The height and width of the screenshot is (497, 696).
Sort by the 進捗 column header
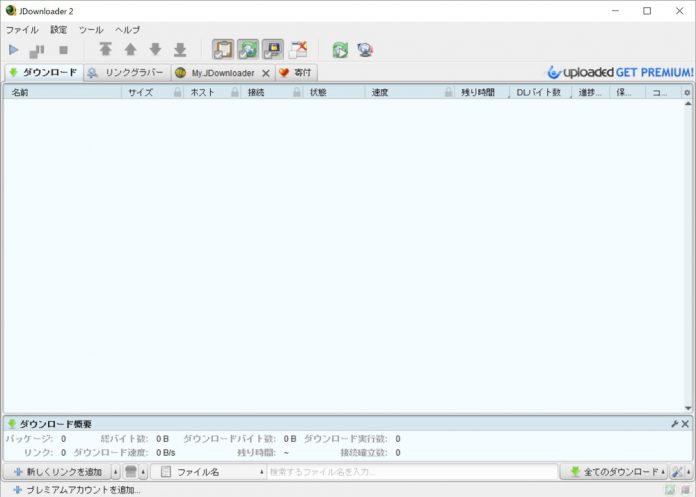click(x=590, y=92)
